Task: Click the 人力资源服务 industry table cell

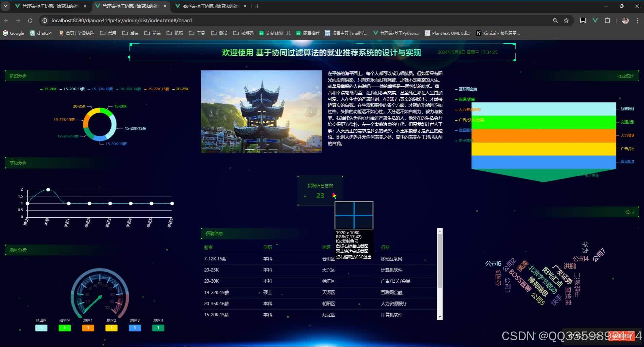Action: [393, 304]
